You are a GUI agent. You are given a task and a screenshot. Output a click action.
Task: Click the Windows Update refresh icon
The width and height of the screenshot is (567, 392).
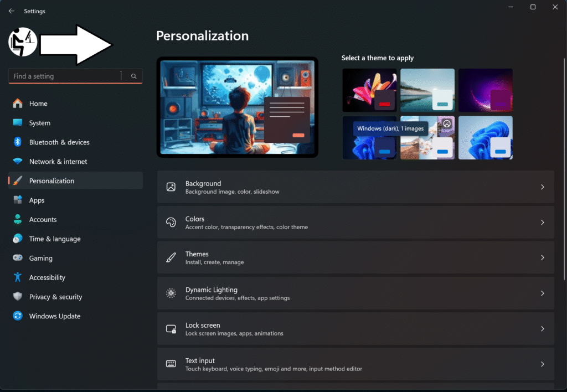[x=17, y=316]
